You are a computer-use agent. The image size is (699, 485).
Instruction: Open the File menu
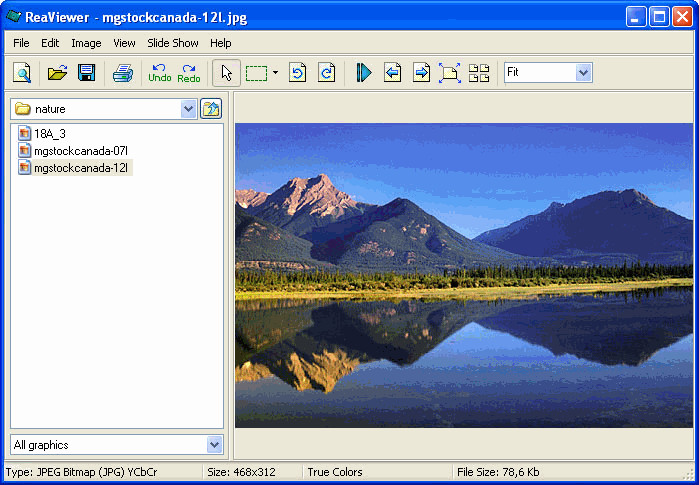pos(21,43)
